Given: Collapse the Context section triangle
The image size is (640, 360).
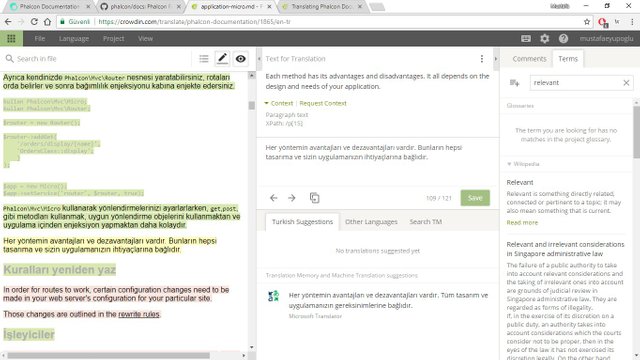Looking at the screenshot, I should [x=267, y=103].
